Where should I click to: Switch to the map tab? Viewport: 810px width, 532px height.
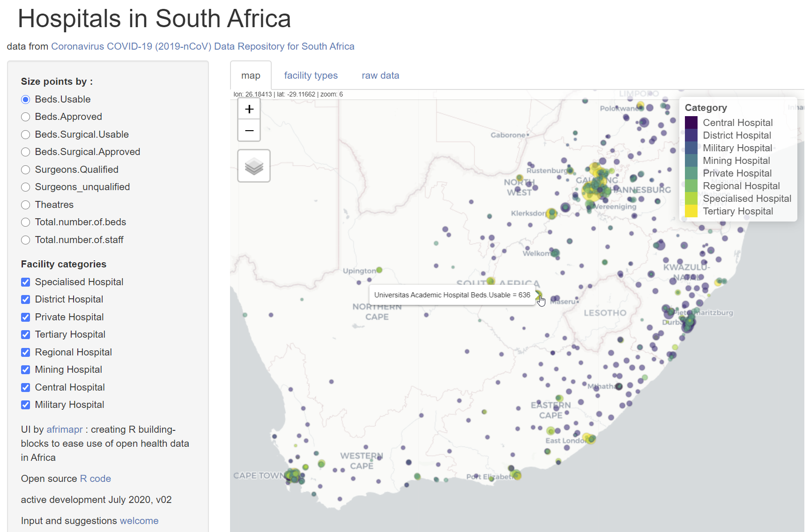tap(251, 75)
